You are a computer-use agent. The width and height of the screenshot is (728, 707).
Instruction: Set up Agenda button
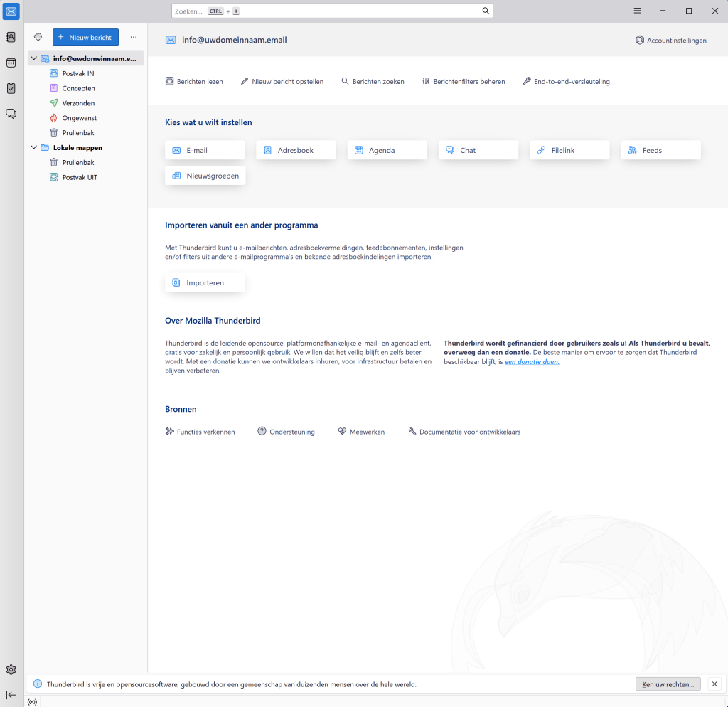pos(387,150)
